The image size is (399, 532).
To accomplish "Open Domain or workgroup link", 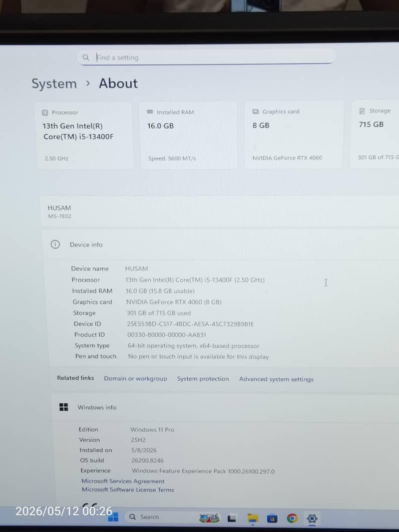I will point(135,378).
